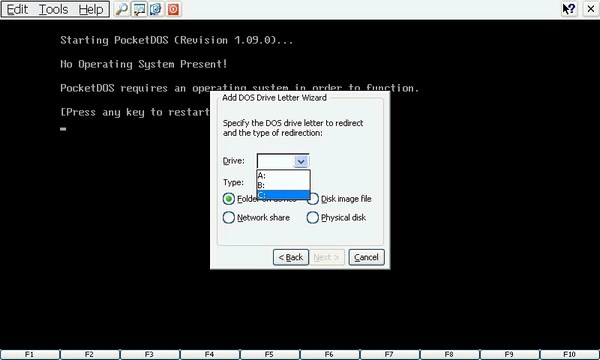Select the Physical disk option
Screen dimensions: 600x360
click(336, 218)
